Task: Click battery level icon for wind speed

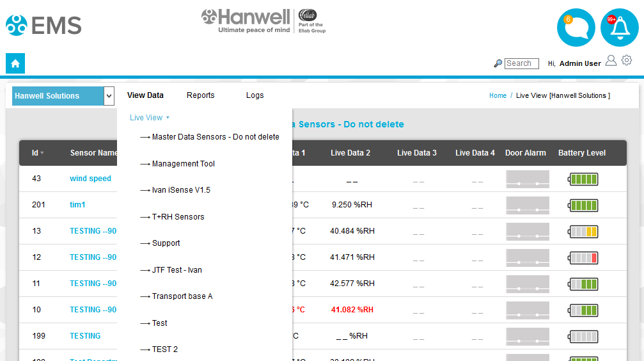Action: click(583, 179)
